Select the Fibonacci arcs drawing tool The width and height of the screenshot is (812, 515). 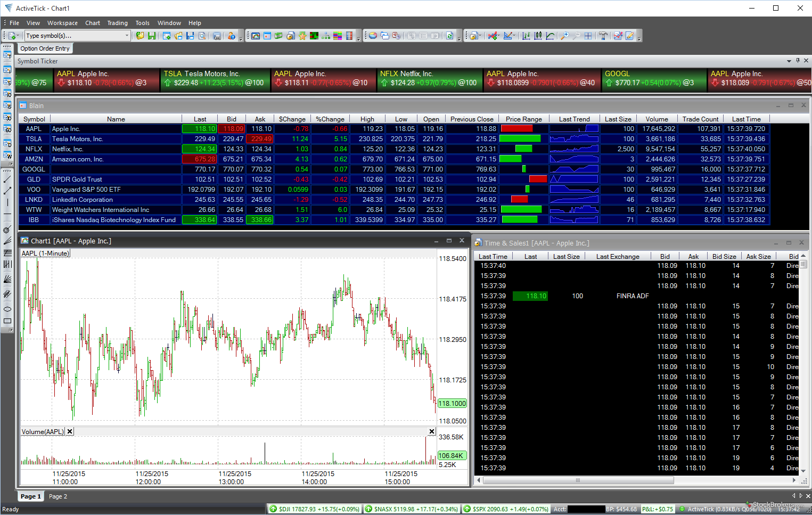pyautogui.click(x=7, y=230)
